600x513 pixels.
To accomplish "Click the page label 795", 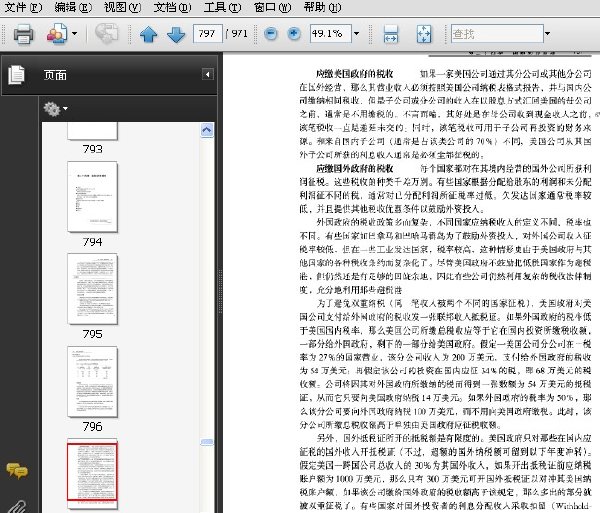I will (92, 334).
